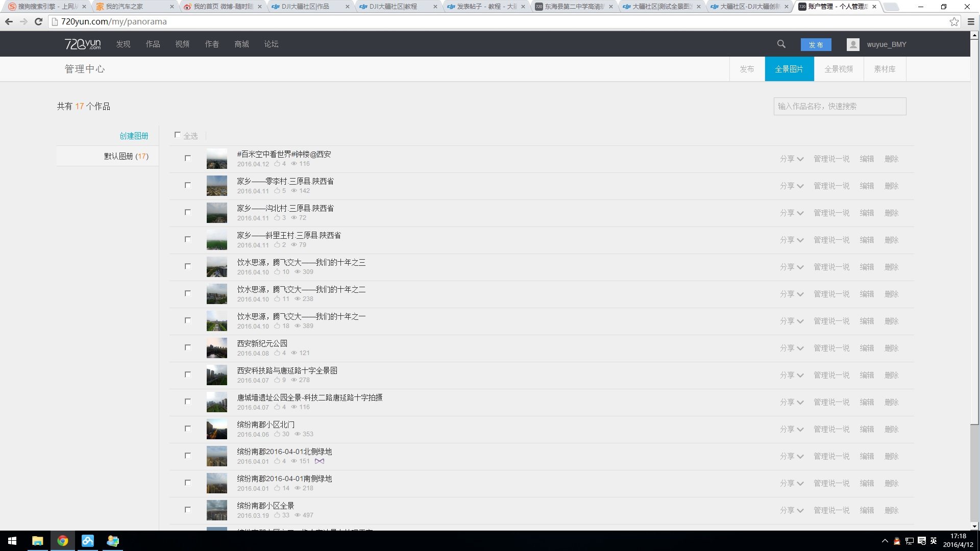980x551 pixels.
Task: Click the work-name quick search input field
Action: (839, 106)
